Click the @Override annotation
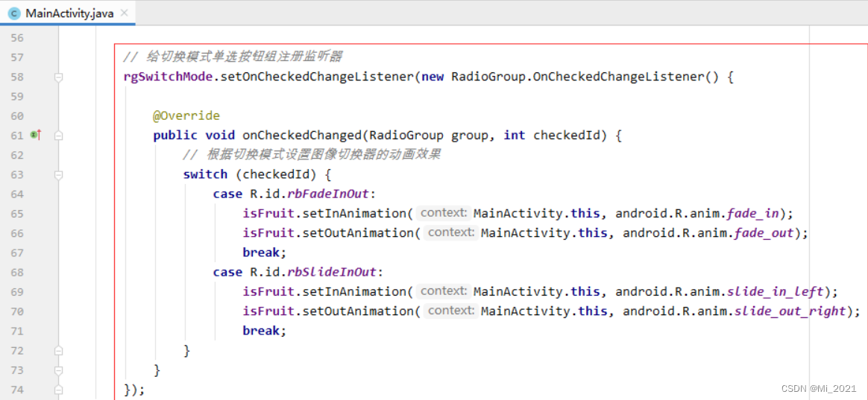The width and height of the screenshot is (868, 400). click(x=186, y=116)
